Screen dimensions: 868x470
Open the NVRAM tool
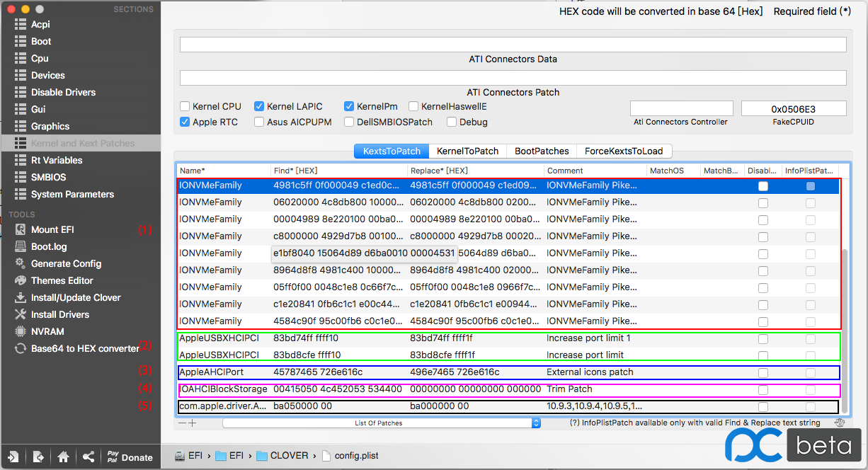pyautogui.click(x=47, y=331)
